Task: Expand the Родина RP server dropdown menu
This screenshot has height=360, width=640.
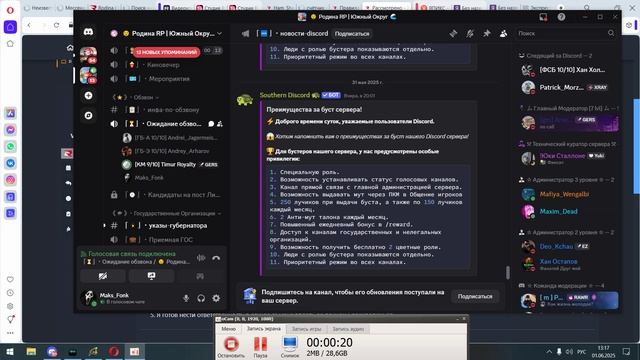Action: 220,33
